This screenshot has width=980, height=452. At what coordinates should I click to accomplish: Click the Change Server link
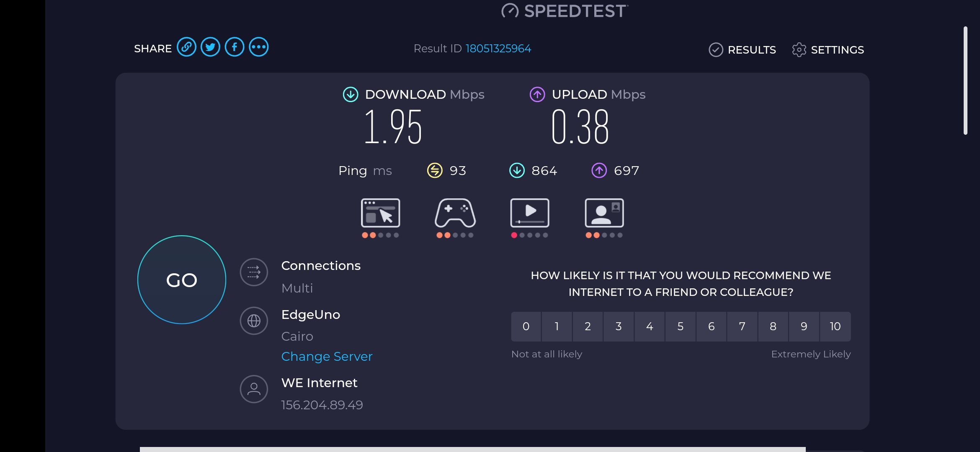tap(327, 357)
